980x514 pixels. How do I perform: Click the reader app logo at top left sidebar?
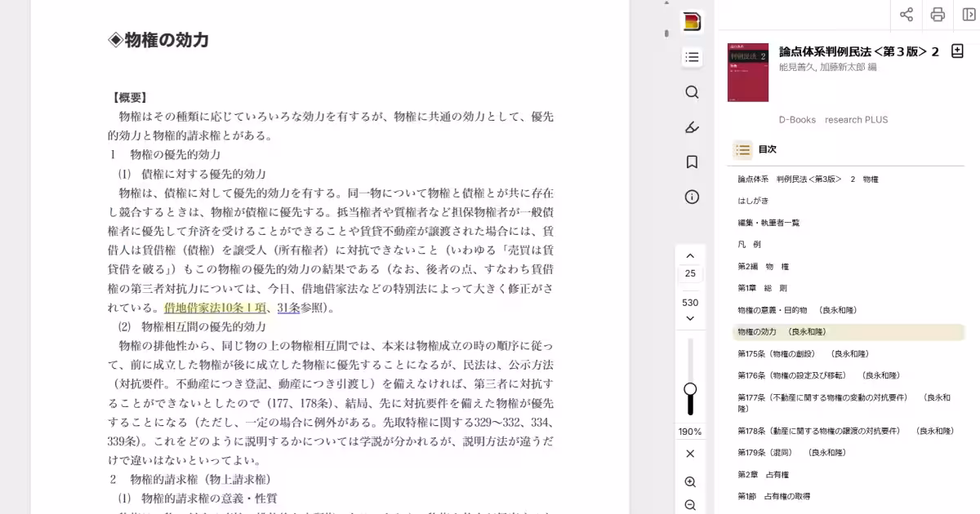[691, 22]
